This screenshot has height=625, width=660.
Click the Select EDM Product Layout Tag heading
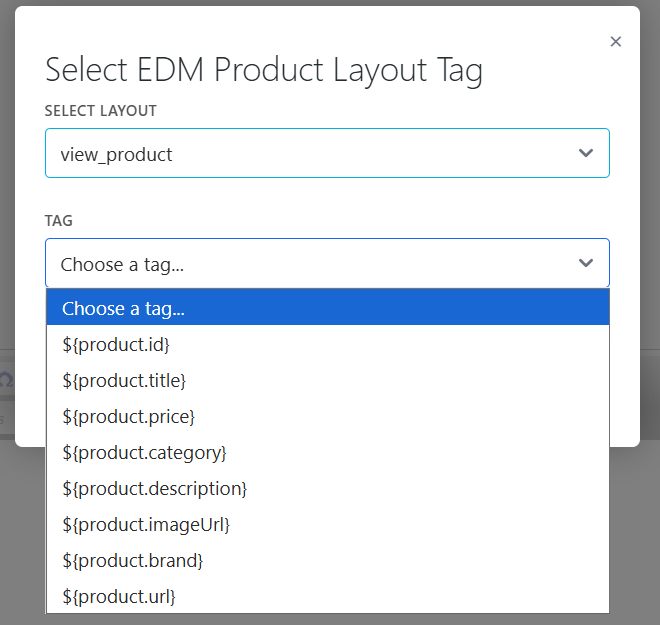coord(264,70)
